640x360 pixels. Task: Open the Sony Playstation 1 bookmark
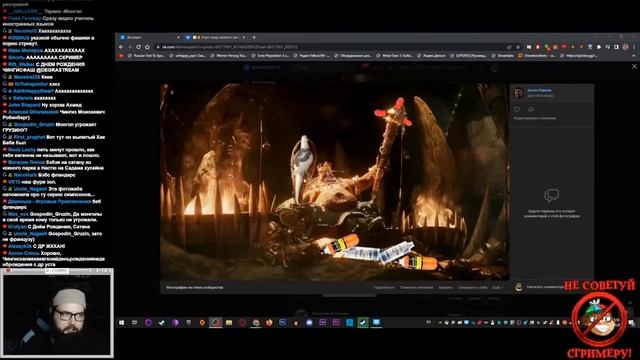pyautogui.click(x=270, y=56)
